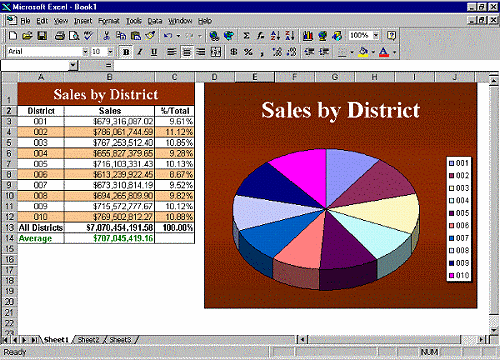The width and height of the screenshot is (500, 360).
Task: Click the formula bar input
Action: pos(305,65)
